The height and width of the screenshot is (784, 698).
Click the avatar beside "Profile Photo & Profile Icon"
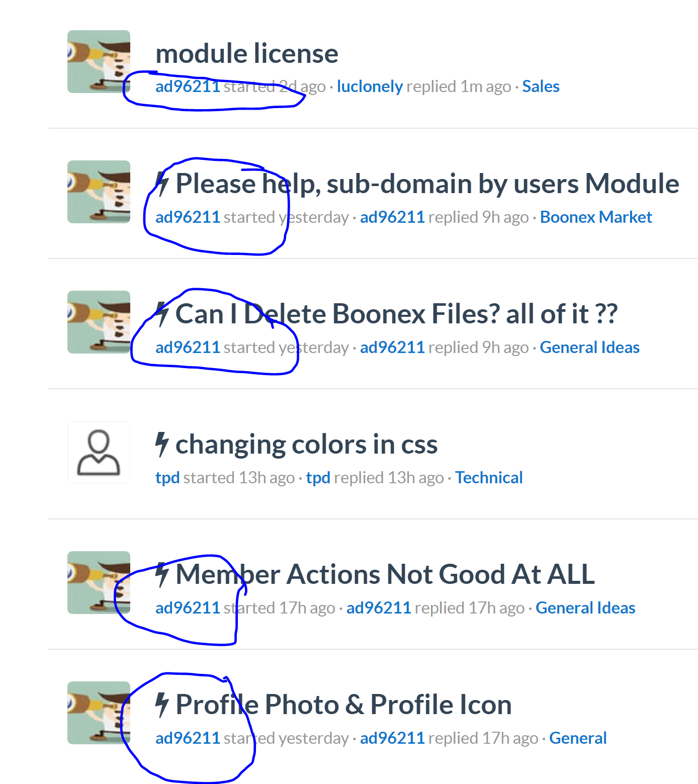click(99, 713)
